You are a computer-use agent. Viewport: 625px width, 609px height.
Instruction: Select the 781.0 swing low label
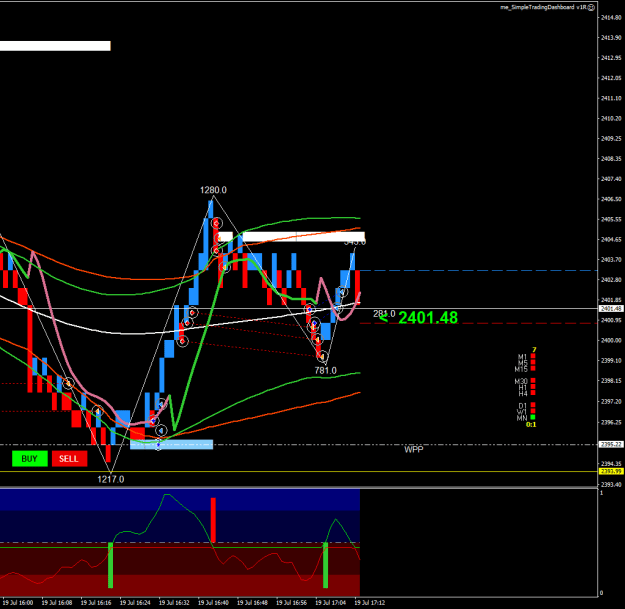point(326,370)
